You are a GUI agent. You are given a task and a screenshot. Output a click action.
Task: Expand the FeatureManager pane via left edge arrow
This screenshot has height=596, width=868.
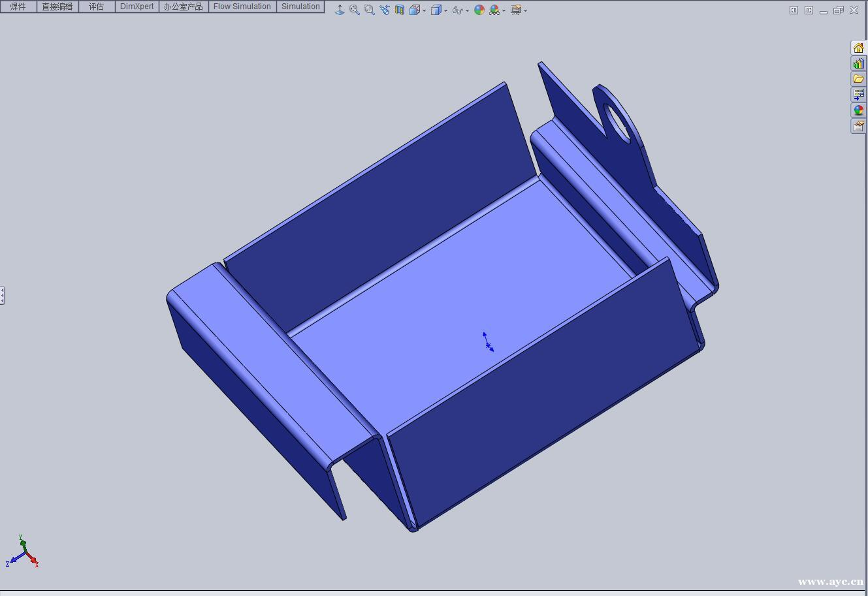(3, 295)
